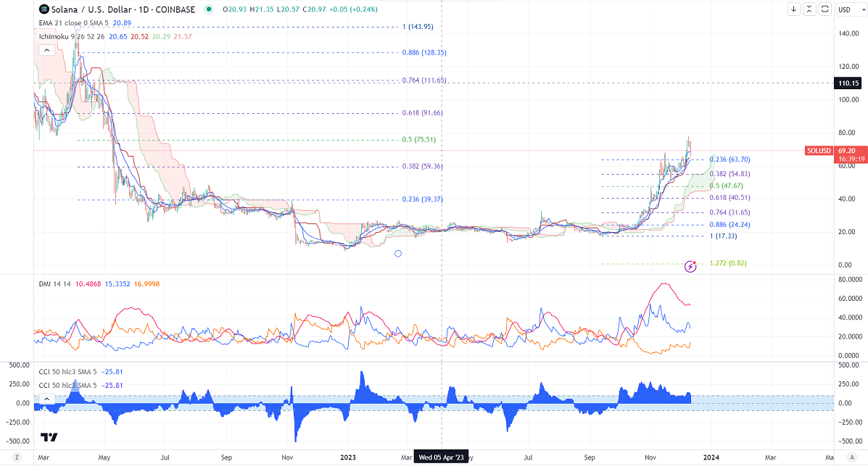This screenshot has height=469, width=868.
Task: Click the 1 (17.33) retracement label
Action: coord(724,236)
